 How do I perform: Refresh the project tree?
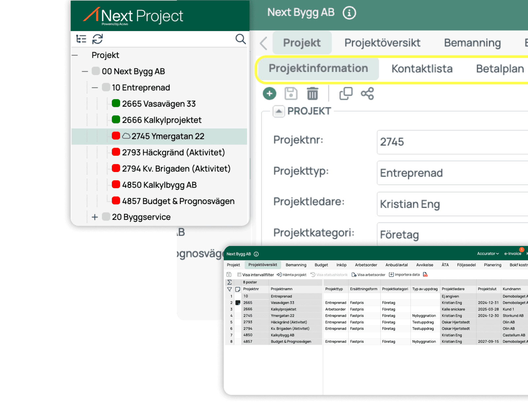click(97, 39)
